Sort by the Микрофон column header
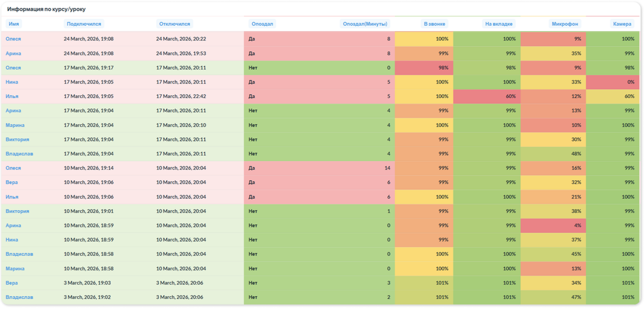Image resolution: width=644 pixels, height=310 pixels. (x=565, y=24)
